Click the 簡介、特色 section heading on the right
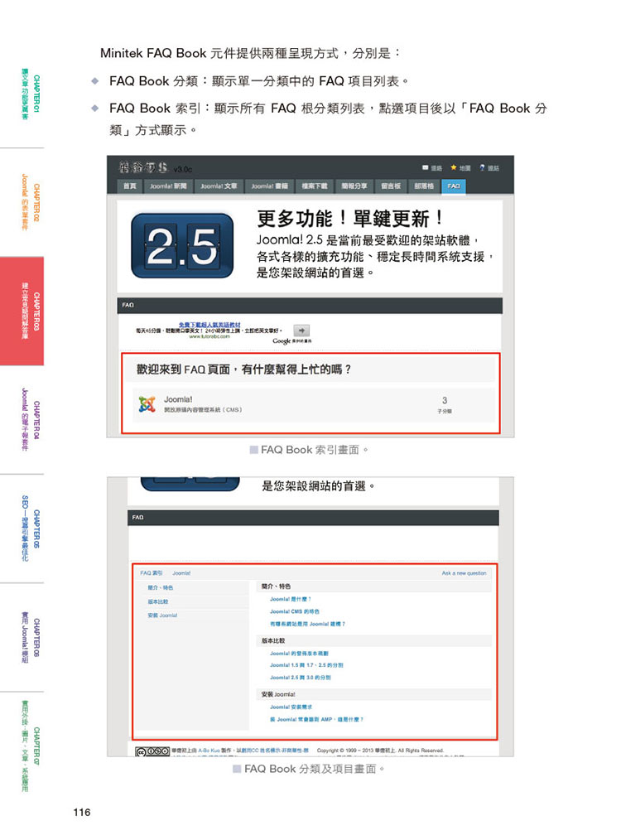The height and width of the screenshot is (840, 621). point(276,587)
